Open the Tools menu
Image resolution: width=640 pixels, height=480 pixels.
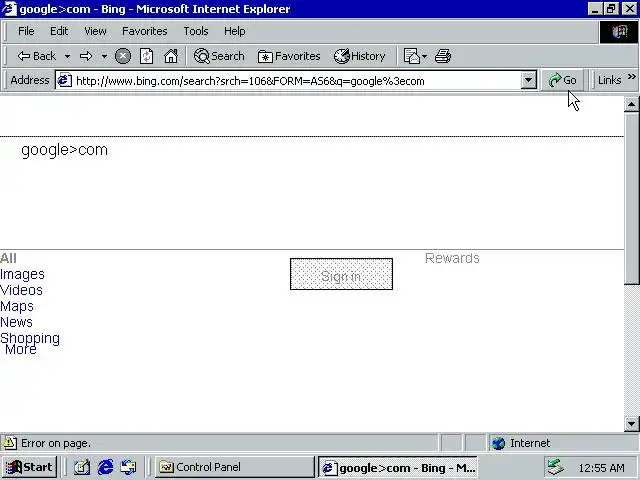pos(196,31)
